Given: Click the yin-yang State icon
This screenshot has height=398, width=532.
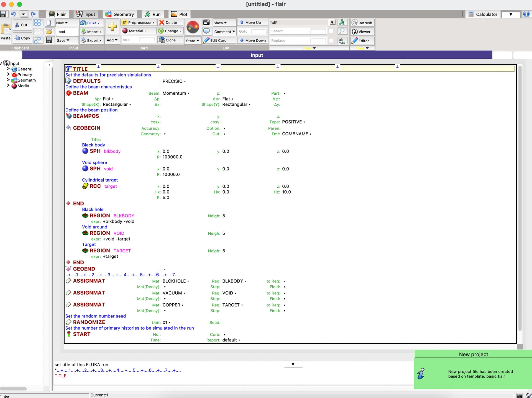Looking at the screenshot, I should click(x=193, y=27).
